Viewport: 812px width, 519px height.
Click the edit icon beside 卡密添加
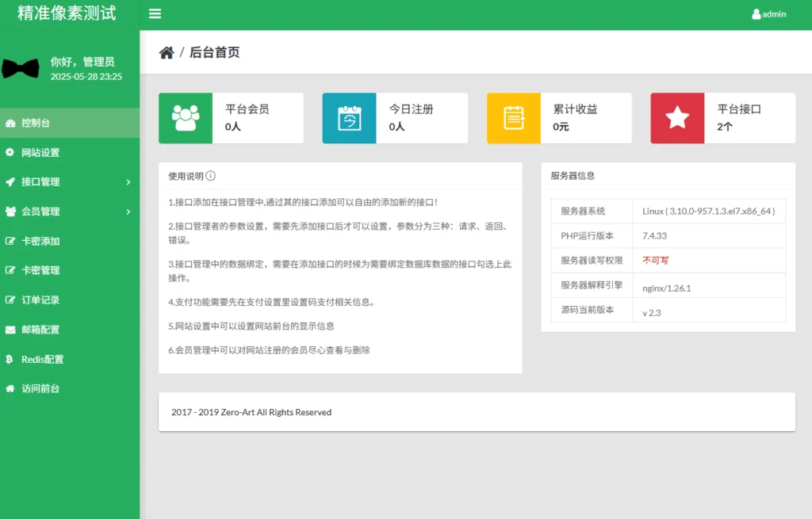click(10, 241)
